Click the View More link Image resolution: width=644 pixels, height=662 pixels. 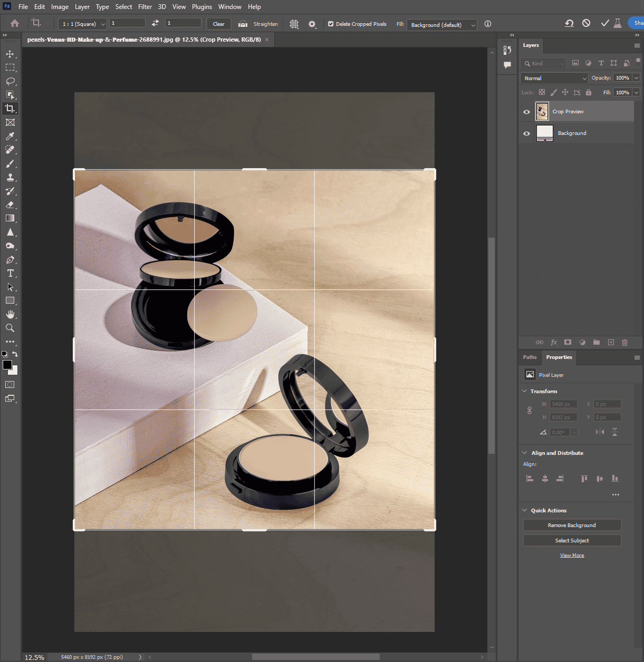coord(572,556)
